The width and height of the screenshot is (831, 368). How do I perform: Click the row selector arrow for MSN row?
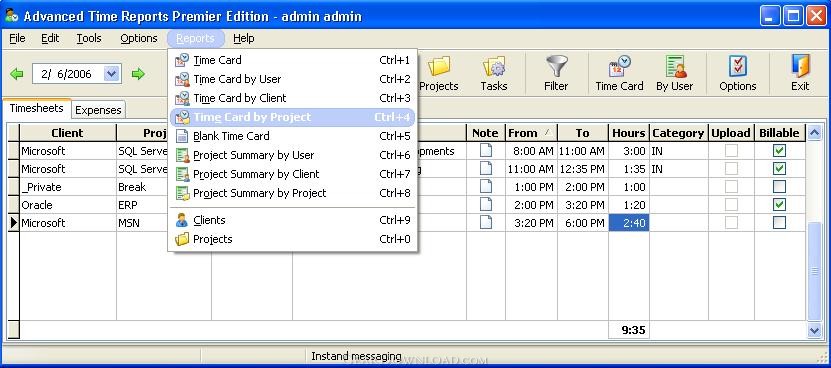13,223
